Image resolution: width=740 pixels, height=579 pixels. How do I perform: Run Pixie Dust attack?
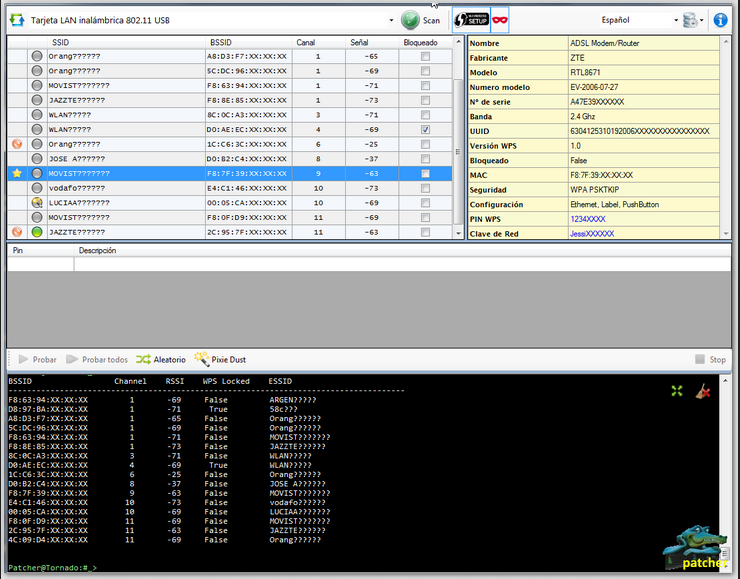[x=220, y=360]
